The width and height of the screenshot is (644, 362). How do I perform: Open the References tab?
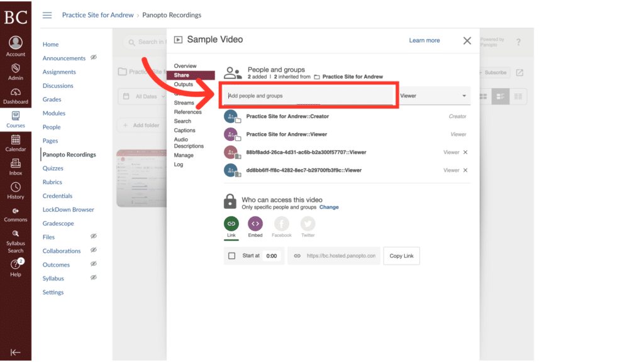click(187, 112)
